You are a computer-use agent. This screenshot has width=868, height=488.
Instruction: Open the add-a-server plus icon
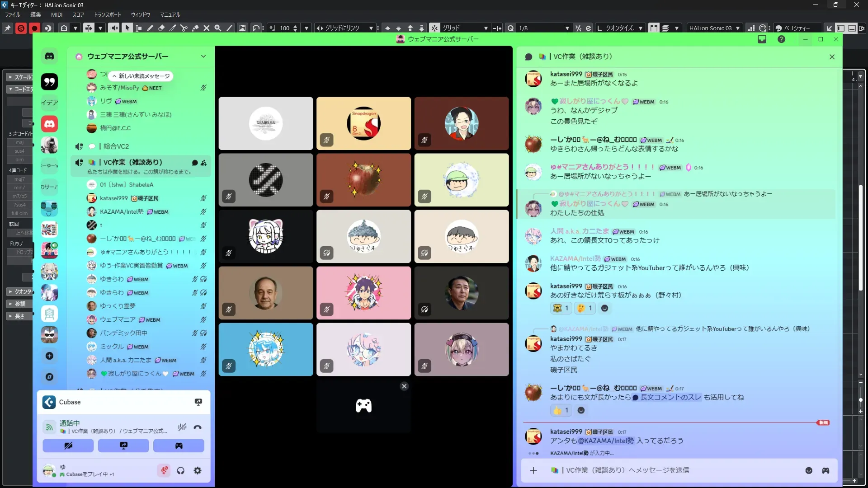(49, 356)
